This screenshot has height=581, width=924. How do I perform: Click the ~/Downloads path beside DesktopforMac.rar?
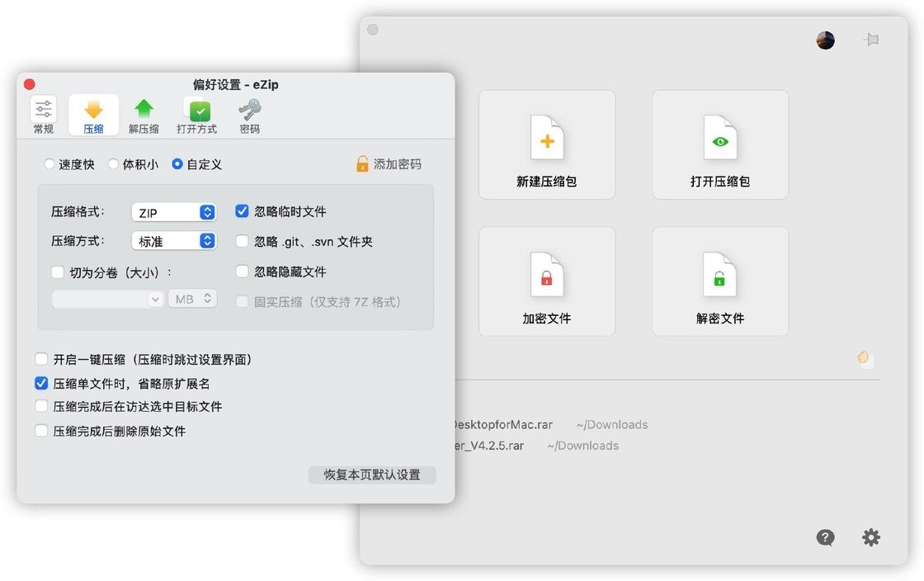pyautogui.click(x=611, y=424)
